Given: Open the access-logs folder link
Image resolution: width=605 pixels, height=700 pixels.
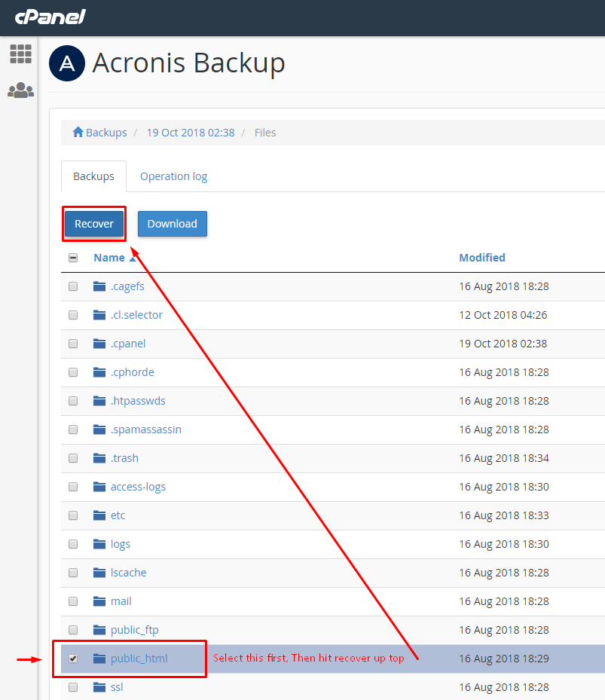Looking at the screenshot, I should [x=138, y=487].
